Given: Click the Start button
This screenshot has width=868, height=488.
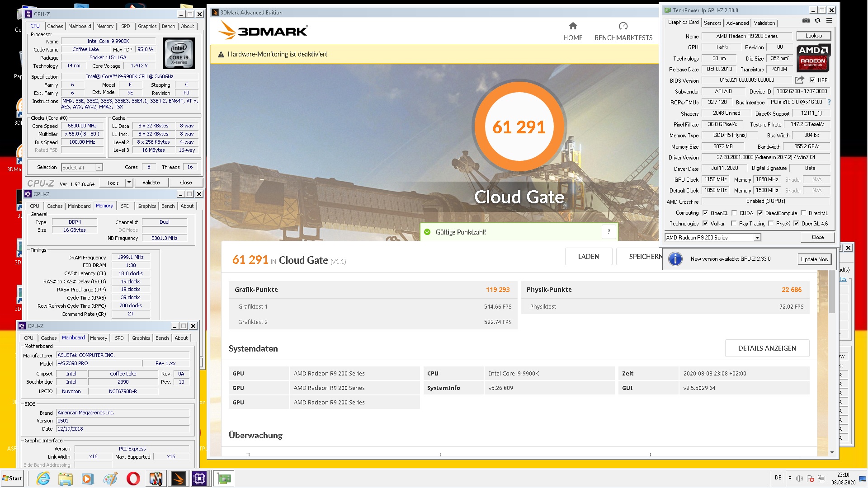Looking at the screenshot, I should click(x=12, y=479).
